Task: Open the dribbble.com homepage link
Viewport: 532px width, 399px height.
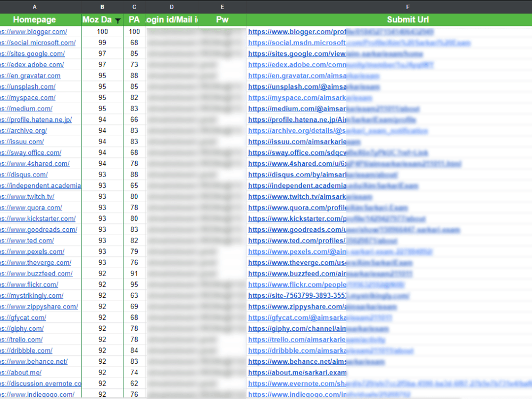Action: 26,351
